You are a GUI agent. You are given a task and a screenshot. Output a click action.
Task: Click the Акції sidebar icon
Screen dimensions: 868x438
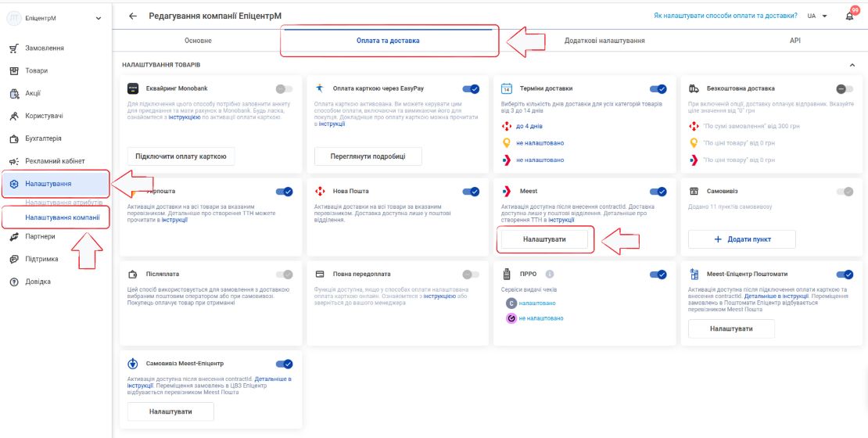(x=14, y=94)
